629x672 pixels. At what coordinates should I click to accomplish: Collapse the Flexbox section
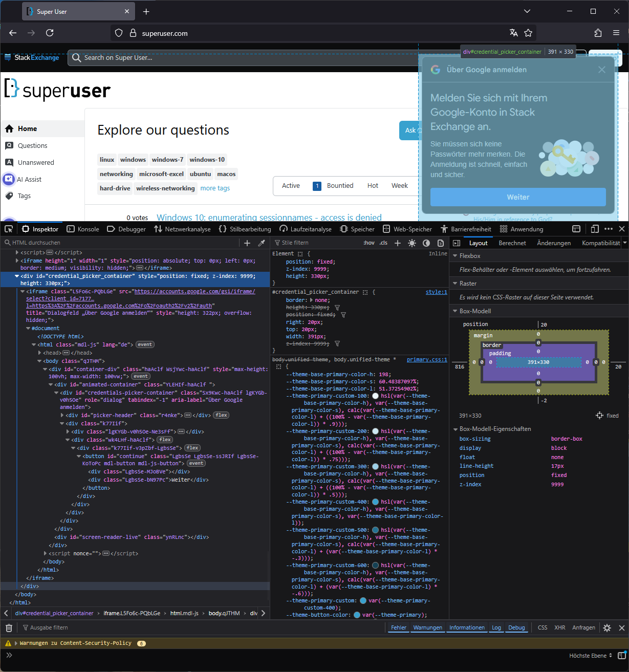[x=456, y=256]
